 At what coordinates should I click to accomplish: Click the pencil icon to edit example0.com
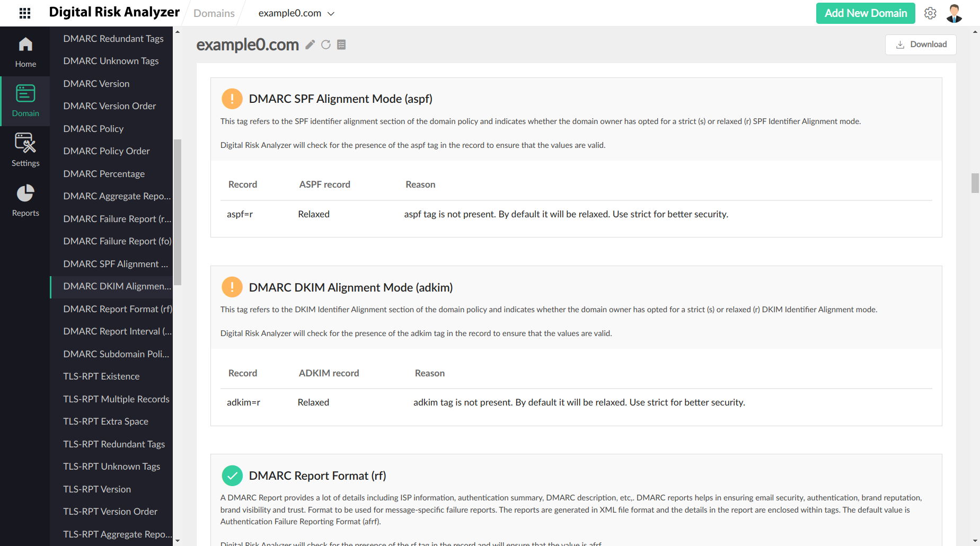click(x=310, y=45)
